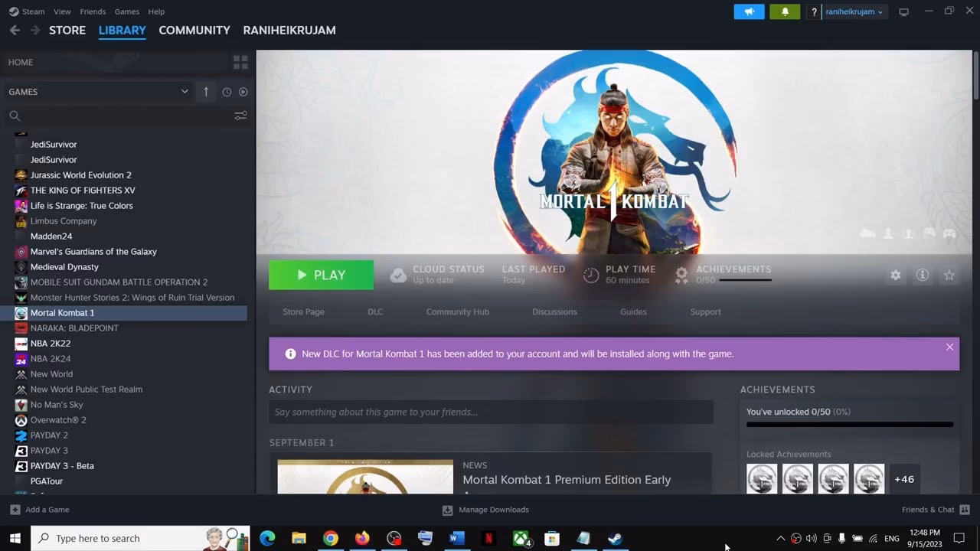The height and width of the screenshot is (551, 980).
Task: Dismiss the New DLC notification banner
Action: [949, 347]
